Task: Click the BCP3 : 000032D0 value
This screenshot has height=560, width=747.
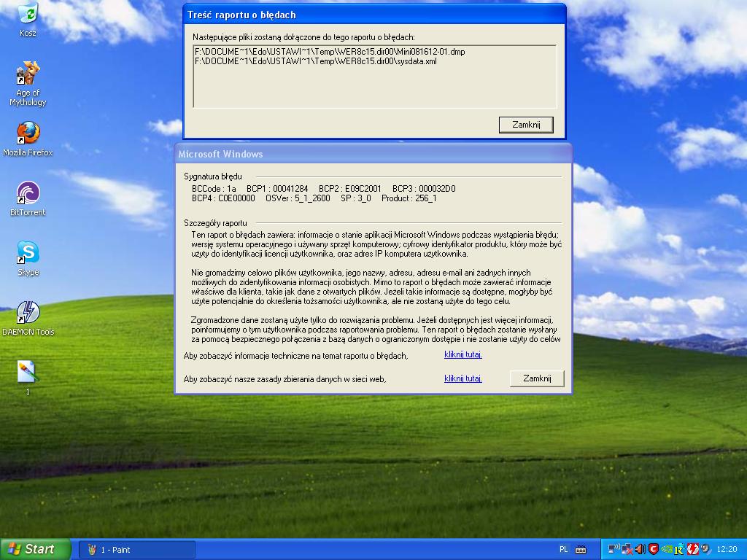Action: [424, 189]
